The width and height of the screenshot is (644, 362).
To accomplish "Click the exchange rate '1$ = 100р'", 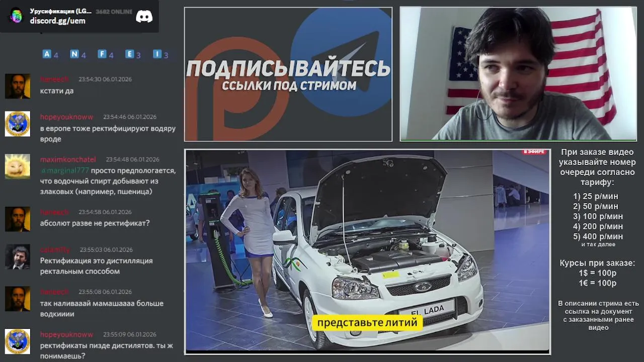I will (597, 273).
